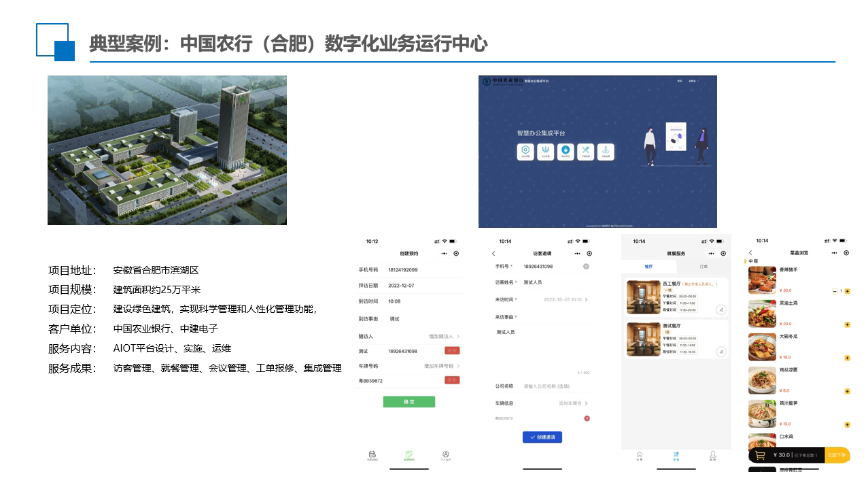Open the 我的预约 bottom tab
Viewport: 868px width, 487px height.
[372, 456]
